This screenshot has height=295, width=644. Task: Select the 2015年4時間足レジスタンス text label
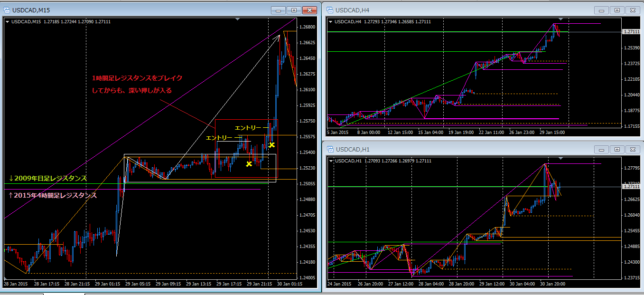53,195
